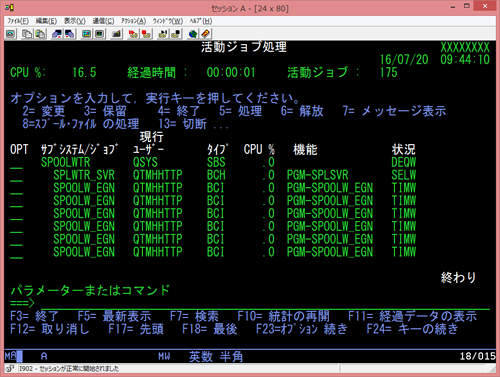Viewport: 500px width, 377px height.
Task: Click the QSYS user value
Action: tap(145, 162)
